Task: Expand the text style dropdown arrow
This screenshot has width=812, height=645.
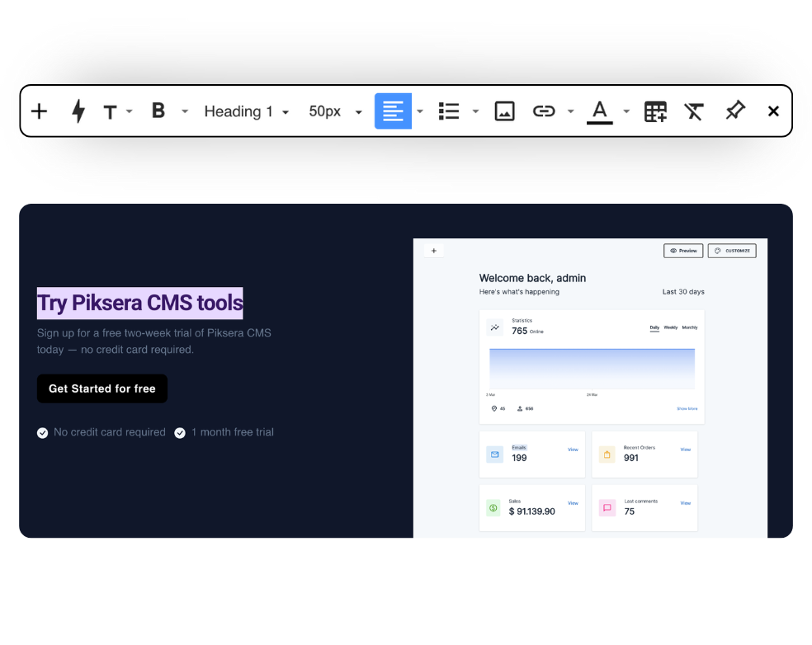Action: coord(130,111)
